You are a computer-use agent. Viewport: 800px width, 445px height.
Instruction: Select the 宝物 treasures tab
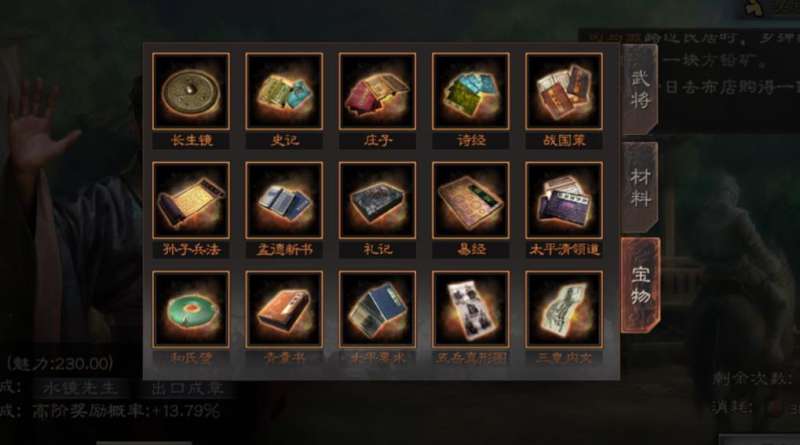click(641, 285)
